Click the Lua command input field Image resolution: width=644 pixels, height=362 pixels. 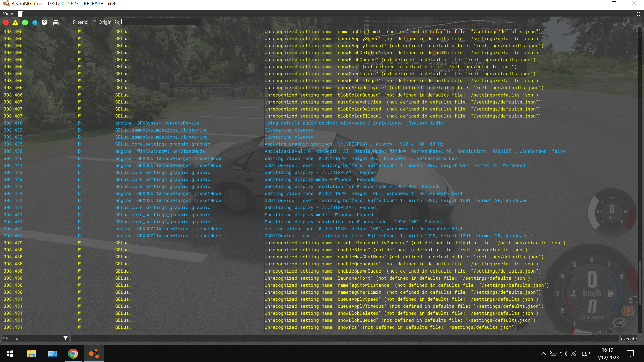coord(344,339)
